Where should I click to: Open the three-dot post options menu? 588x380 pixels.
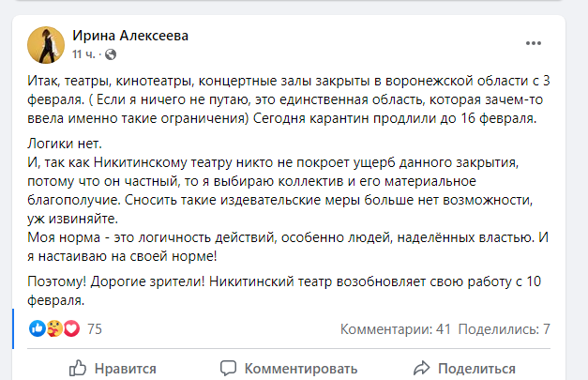point(534,43)
